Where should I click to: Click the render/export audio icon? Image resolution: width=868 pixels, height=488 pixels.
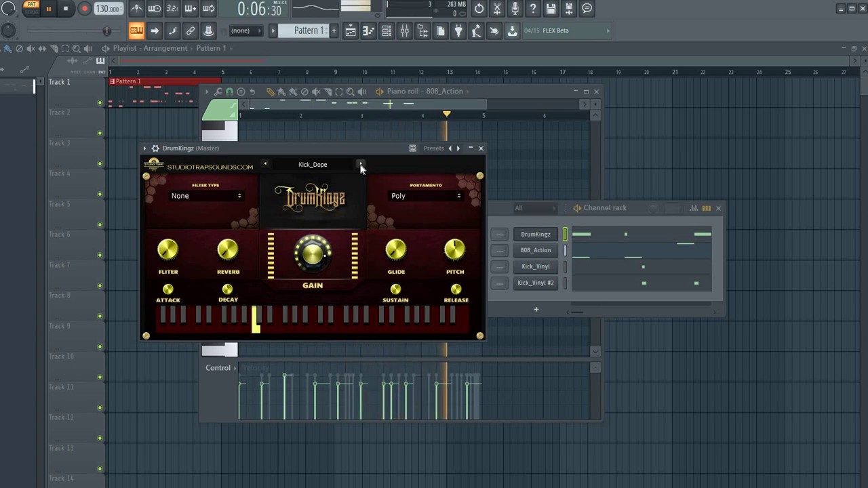[569, 9]
